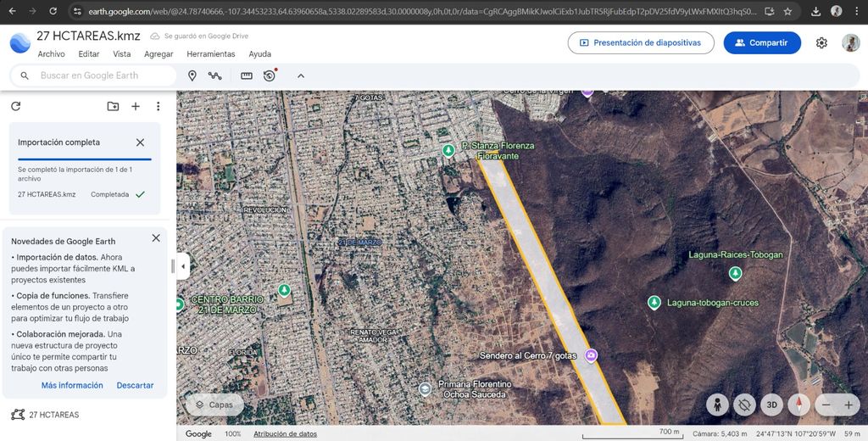Go back with the browser back arrow

(12, 11)
